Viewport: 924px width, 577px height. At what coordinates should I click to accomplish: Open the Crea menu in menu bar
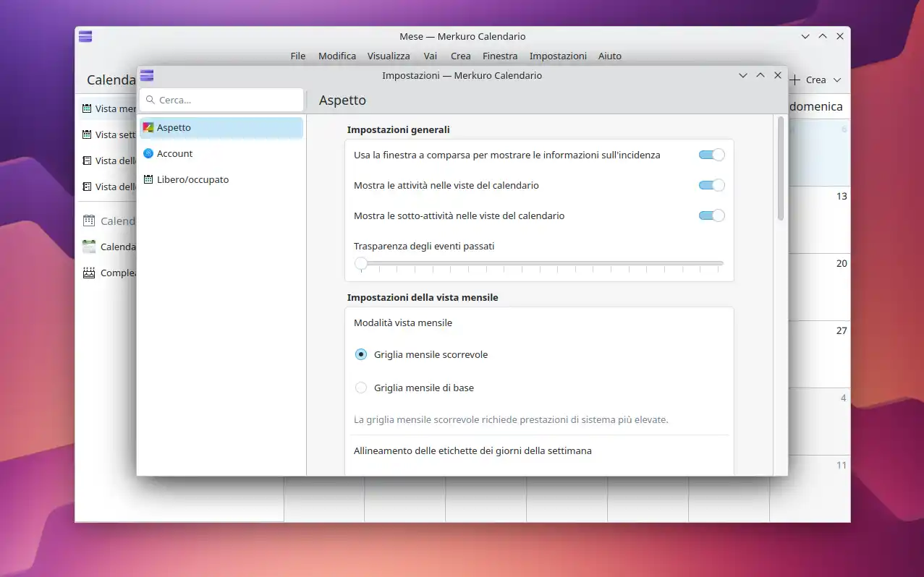coord(461,56)
